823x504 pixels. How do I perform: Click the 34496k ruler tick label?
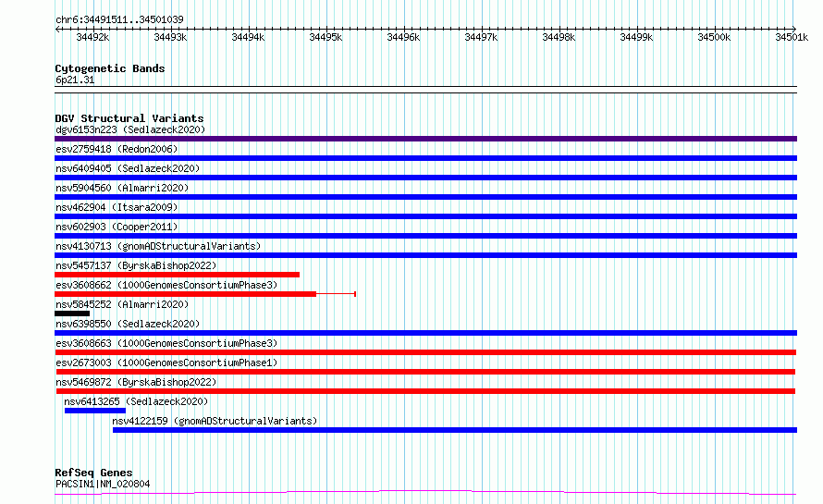click(403, 37)
